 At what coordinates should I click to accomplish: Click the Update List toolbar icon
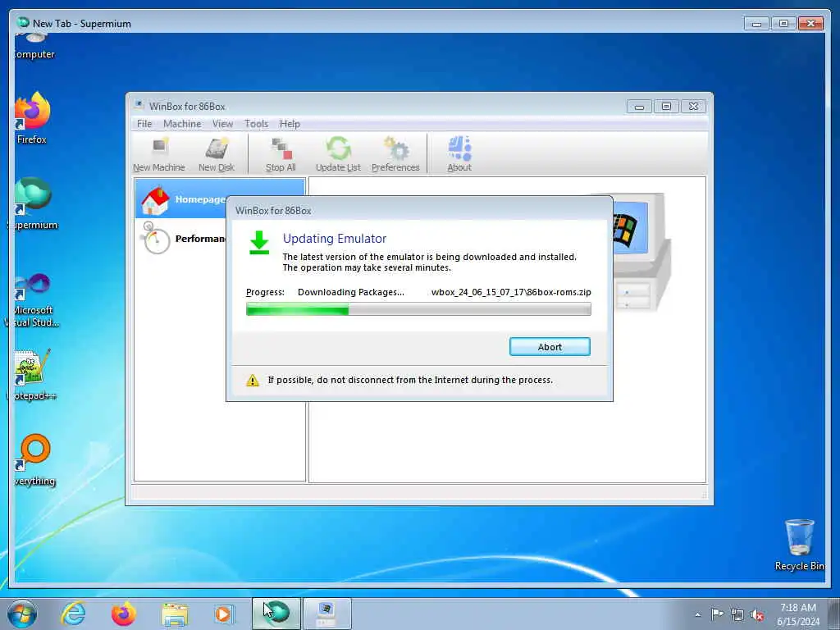338,154
